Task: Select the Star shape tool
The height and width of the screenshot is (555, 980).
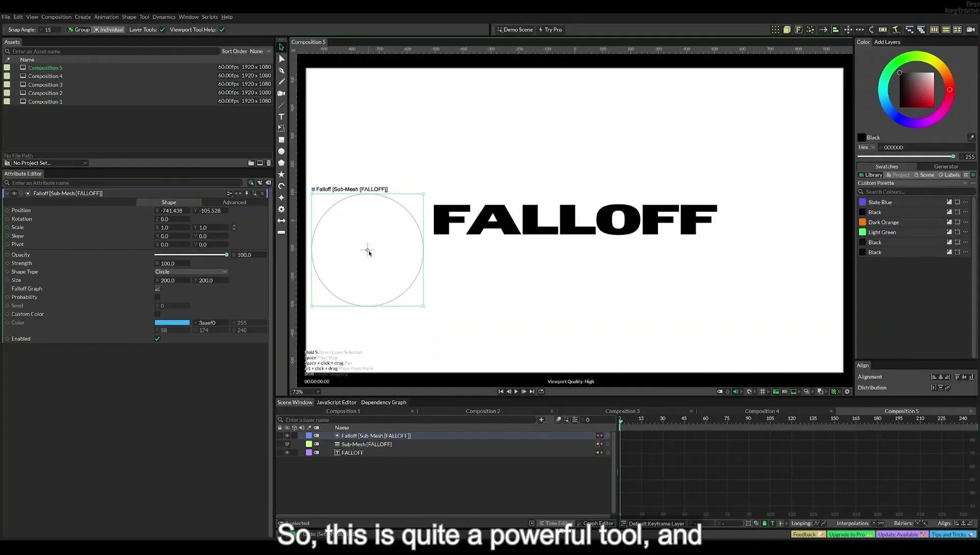Action: (281, 174)
